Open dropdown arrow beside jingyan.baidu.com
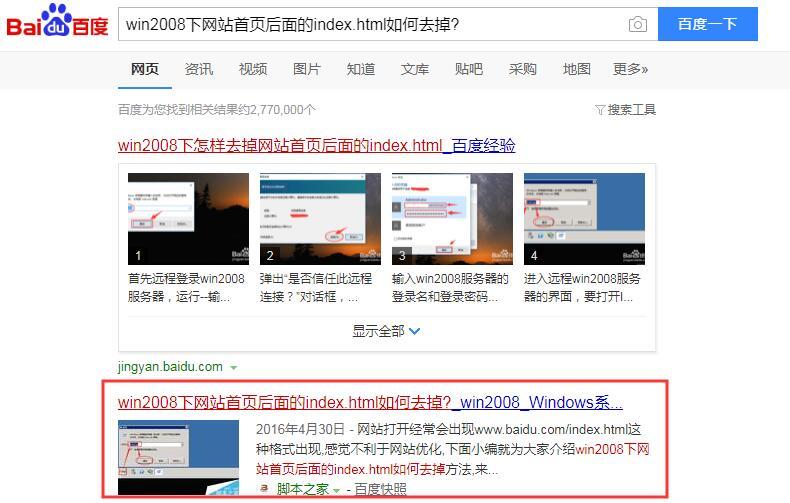The image size is (790, 503). click(x=233, y=368)
